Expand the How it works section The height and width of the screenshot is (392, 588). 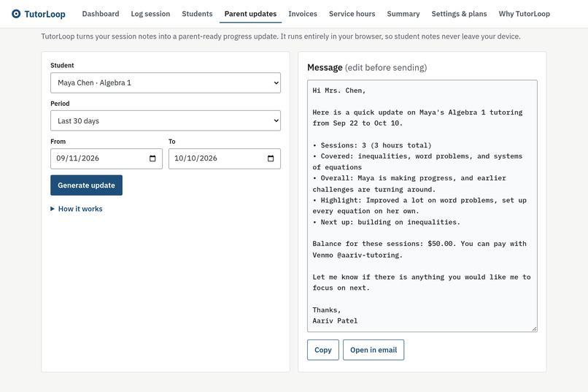point(77,209)
